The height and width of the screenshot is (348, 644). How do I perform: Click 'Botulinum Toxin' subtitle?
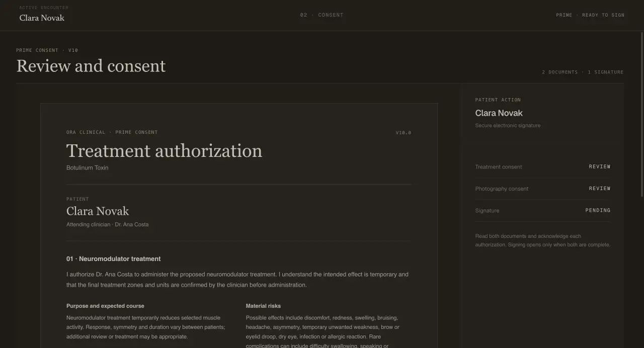point(87,167)
